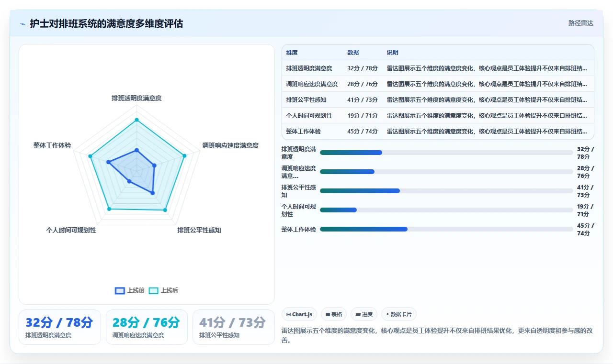Image resolution: width=613 pixels, height=364 pixels.
Task: Click table cell 19分 / 71分
Action: click(x=363, y=116)
